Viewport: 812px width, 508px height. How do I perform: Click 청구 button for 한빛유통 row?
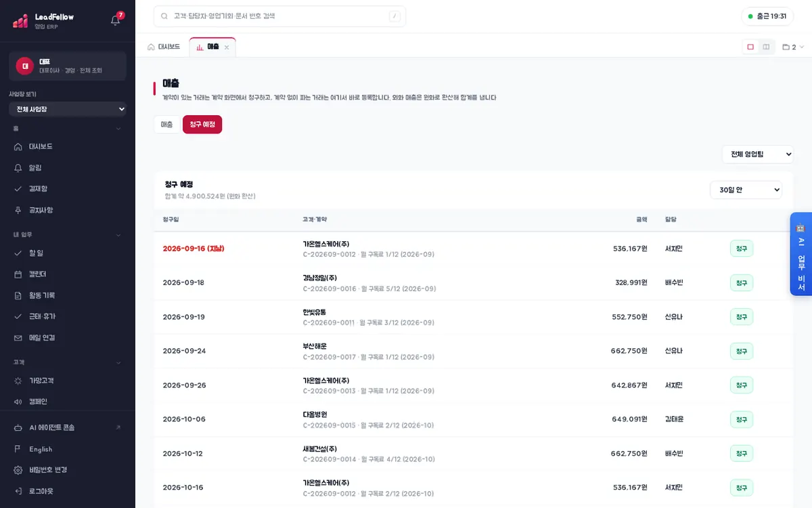click(742, 317)
